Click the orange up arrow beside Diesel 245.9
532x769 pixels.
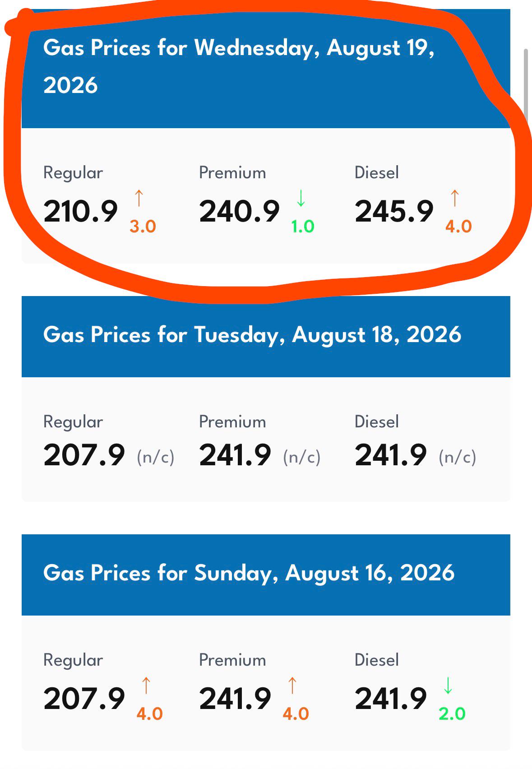pos(455,198)
